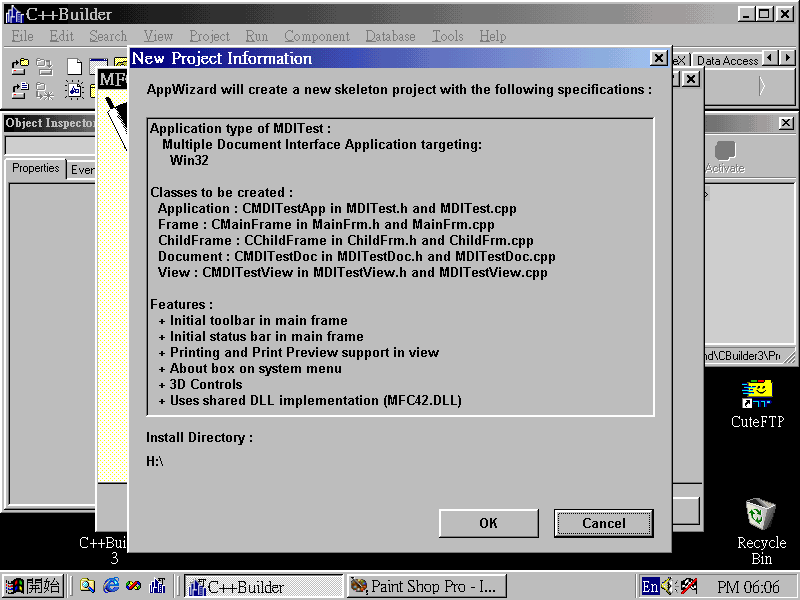This screenshot has width=800, height=600.
Task: Click the palette scroll-right chevron
Action: (x=762, y=86)
